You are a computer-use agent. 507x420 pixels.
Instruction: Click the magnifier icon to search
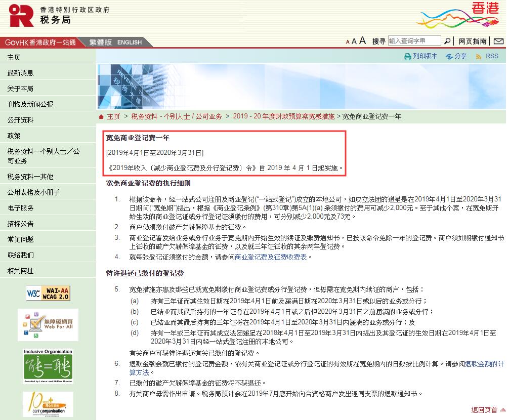coord(447,40)
